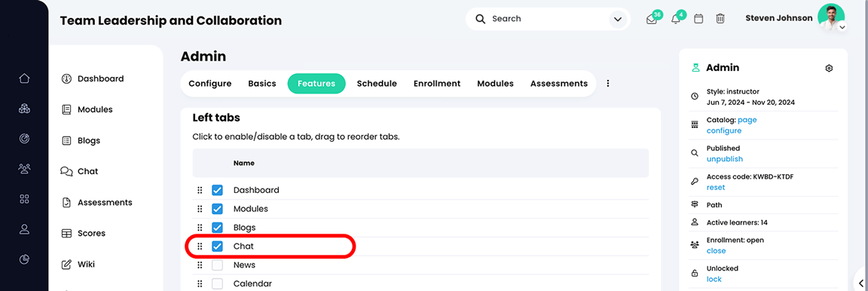The height and width of the screenshot is (291, 868).
Task: Switch to the Schedule tab
Action: coord(377,84)
